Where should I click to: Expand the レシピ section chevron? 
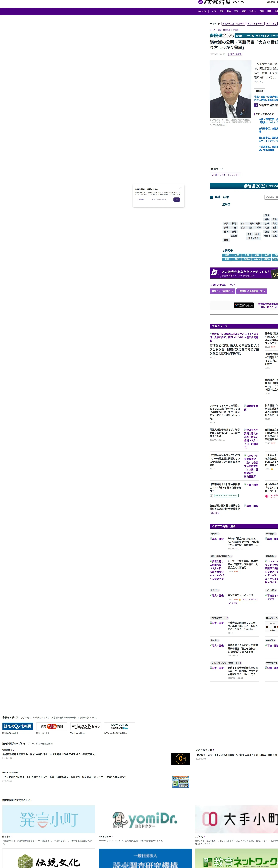[218, 590]
